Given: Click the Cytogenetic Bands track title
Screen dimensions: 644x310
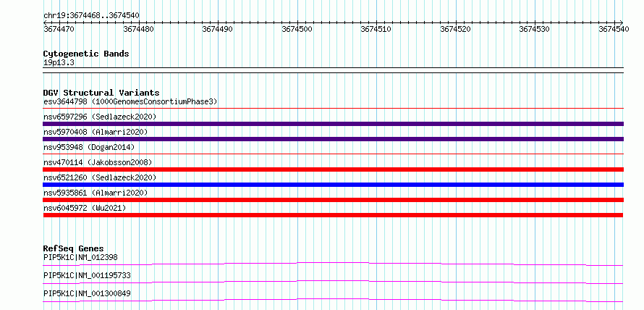Looking at the screenshot, I should (86, 54).
